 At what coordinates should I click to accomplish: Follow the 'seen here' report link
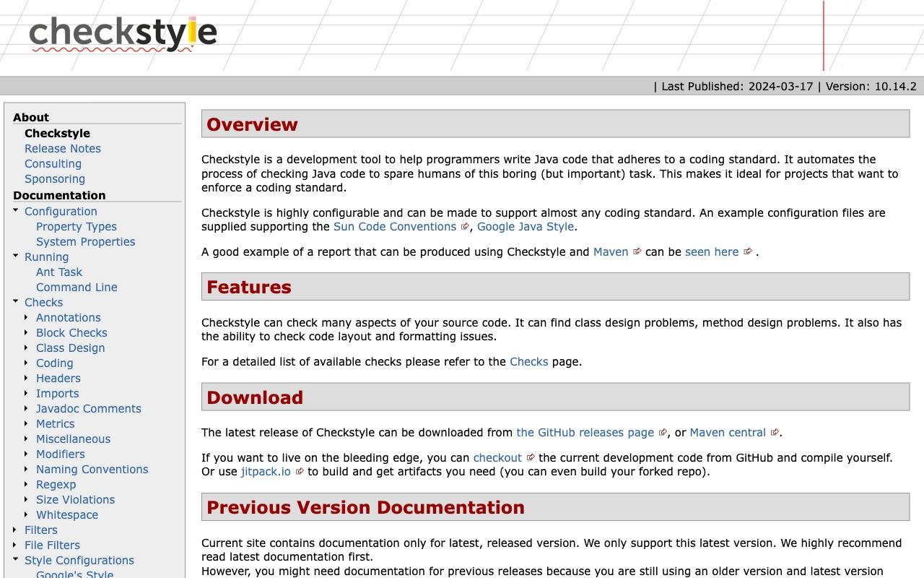[712, 252]
